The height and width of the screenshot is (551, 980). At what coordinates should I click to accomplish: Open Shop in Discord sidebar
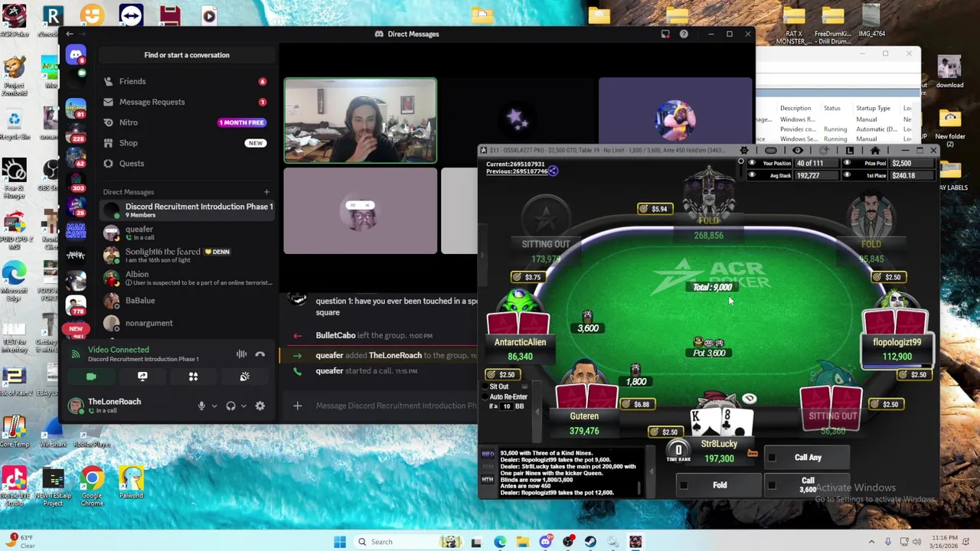(x=186, y=143)
